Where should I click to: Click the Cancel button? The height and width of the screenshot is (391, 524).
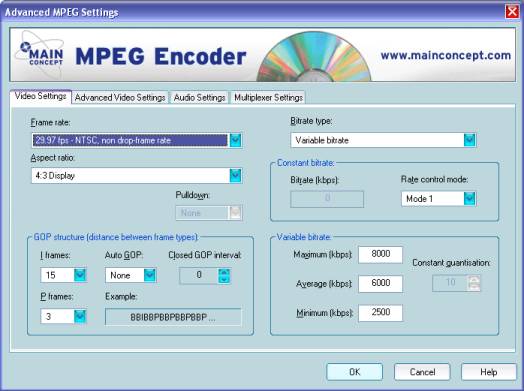click(x=422, y=372)
